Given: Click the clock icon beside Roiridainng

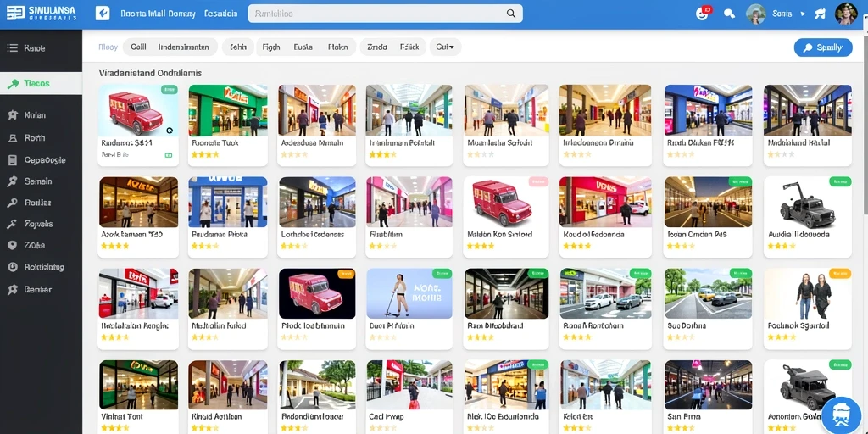Looking at the screenshot, I should 13,267.
